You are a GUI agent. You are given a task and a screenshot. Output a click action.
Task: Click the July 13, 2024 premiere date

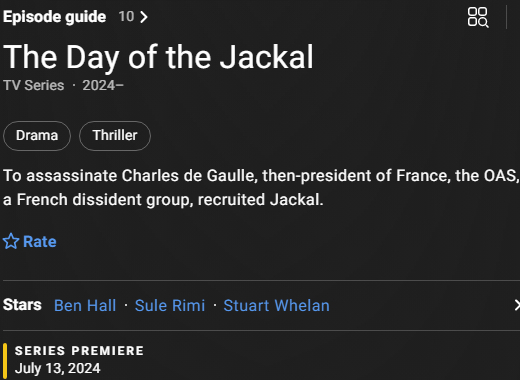coord(58,368)
